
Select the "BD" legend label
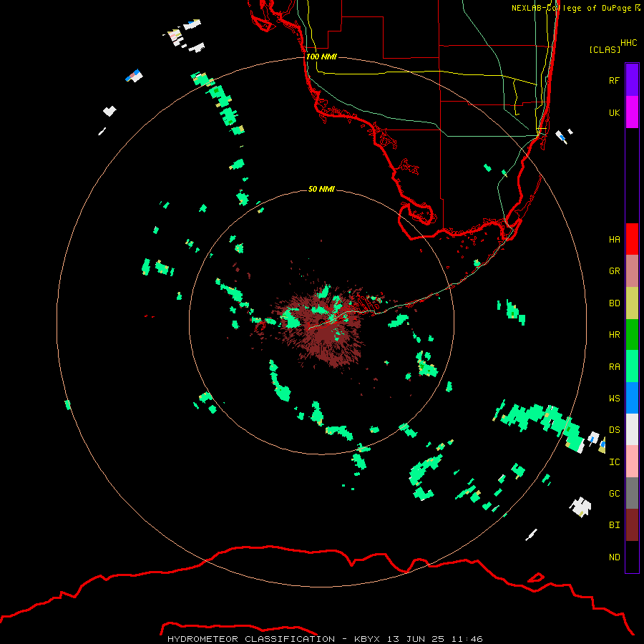click(614, 303)
